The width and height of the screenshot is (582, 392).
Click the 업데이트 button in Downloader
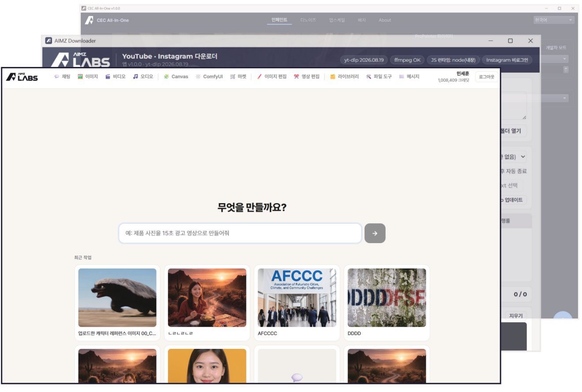513,200
